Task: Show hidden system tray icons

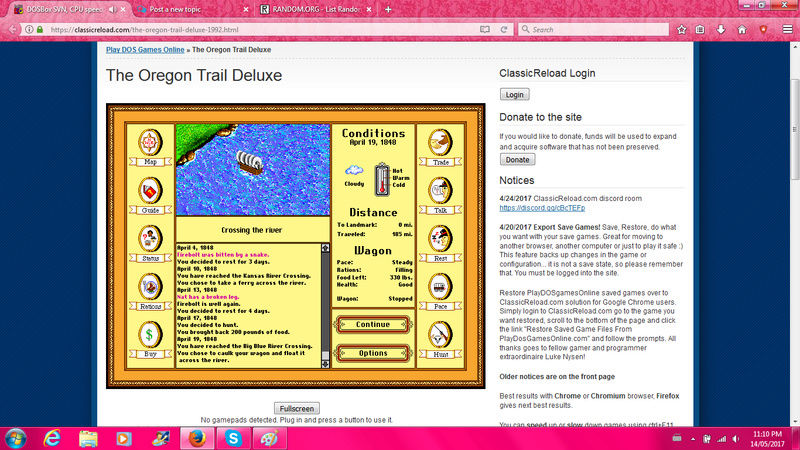Action: [693, 439]
